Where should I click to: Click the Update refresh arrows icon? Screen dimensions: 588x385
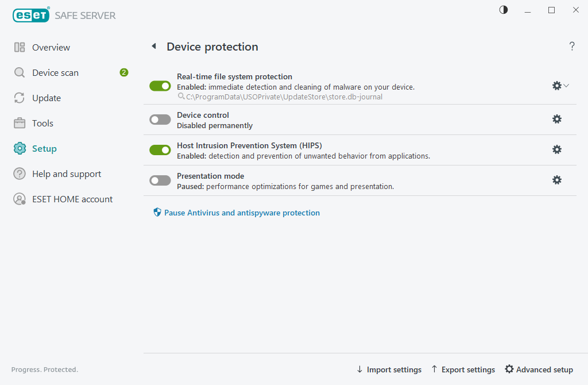[20, 98]
